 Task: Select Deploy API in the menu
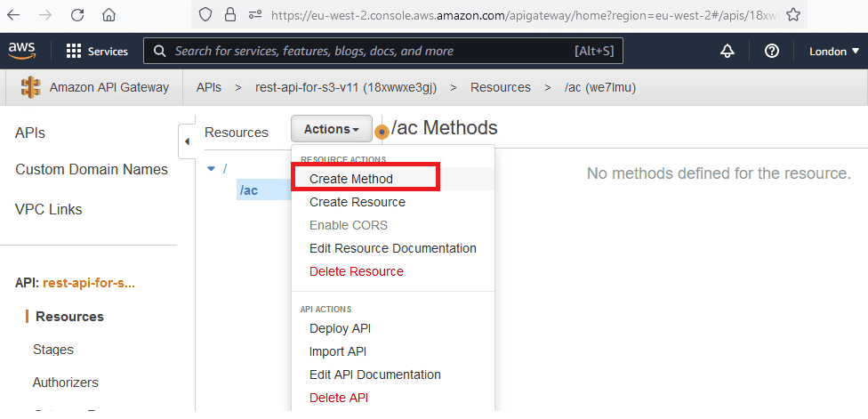tap(340, 328)
